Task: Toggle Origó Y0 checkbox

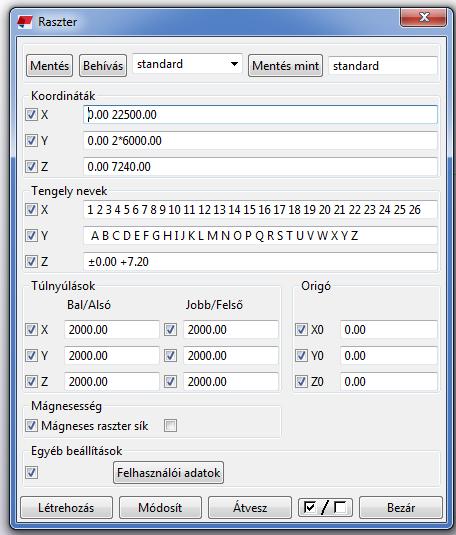Action: coord(301,356)
